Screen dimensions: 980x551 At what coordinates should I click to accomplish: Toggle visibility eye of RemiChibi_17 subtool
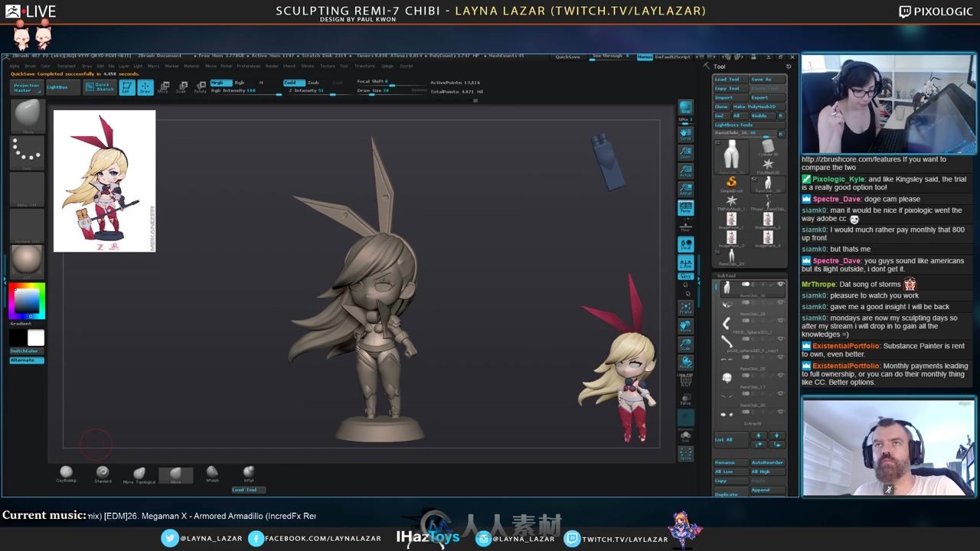click(x=781, y=377)
